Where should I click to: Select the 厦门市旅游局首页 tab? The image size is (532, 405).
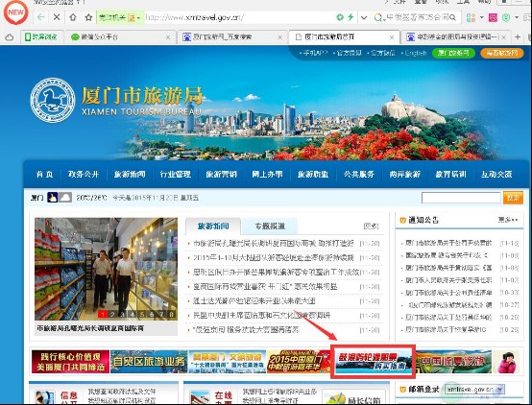pos(345,37)
